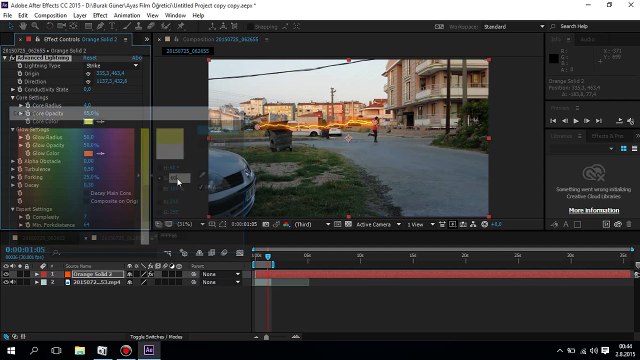This screenshot has width=640, height=360.
Task: Click the Core Color yellow swatch
Action: tap(88, 122)
